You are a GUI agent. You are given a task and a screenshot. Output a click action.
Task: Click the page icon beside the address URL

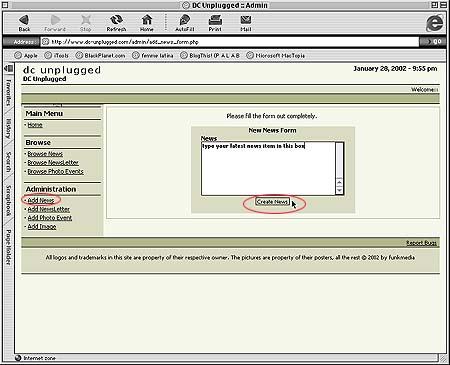(45, 42)
